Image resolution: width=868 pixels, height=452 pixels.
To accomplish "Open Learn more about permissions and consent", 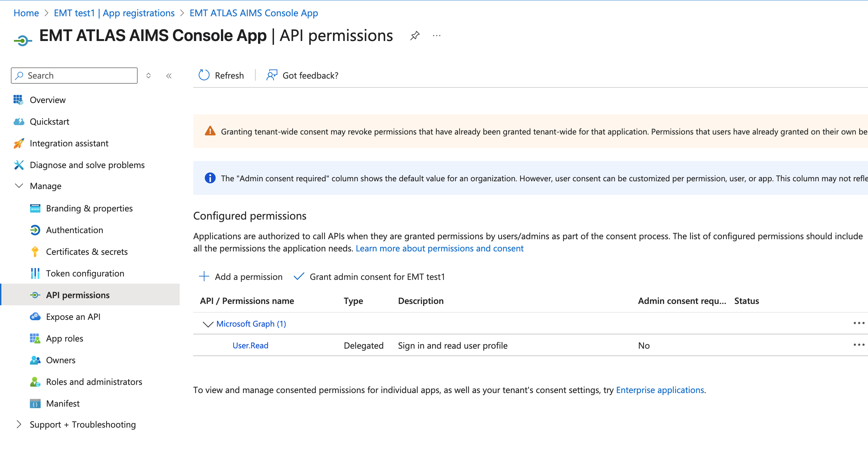I will click(439, 248).
